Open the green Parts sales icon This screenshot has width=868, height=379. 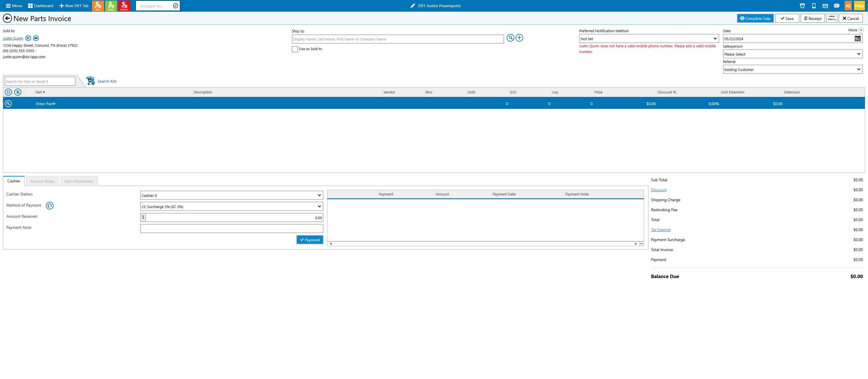click(x=111, y=6)
